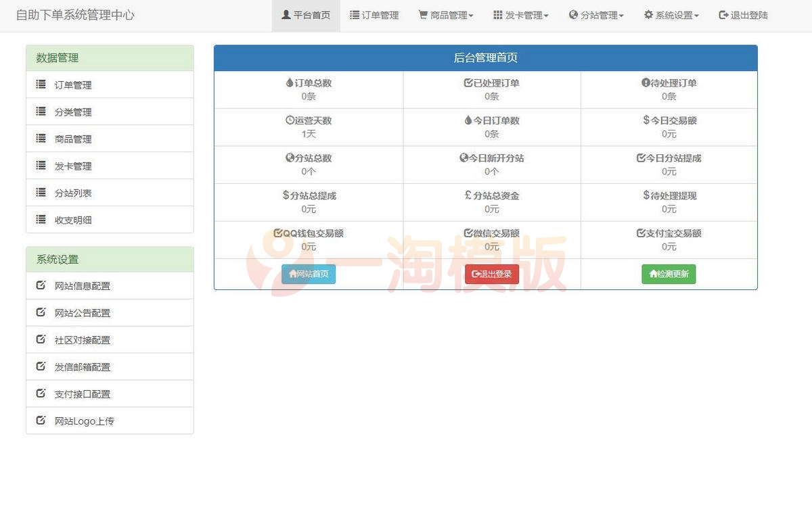Click the 支付接口配置 edit icon
The width and height of the screenshot is (812, 526).
[x=41, y=393]
